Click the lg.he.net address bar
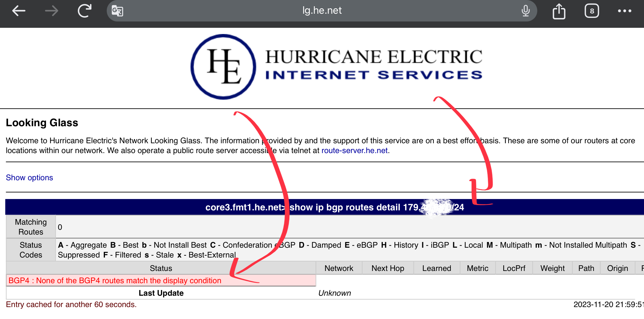The image size is (644, 319). (322, 11)
